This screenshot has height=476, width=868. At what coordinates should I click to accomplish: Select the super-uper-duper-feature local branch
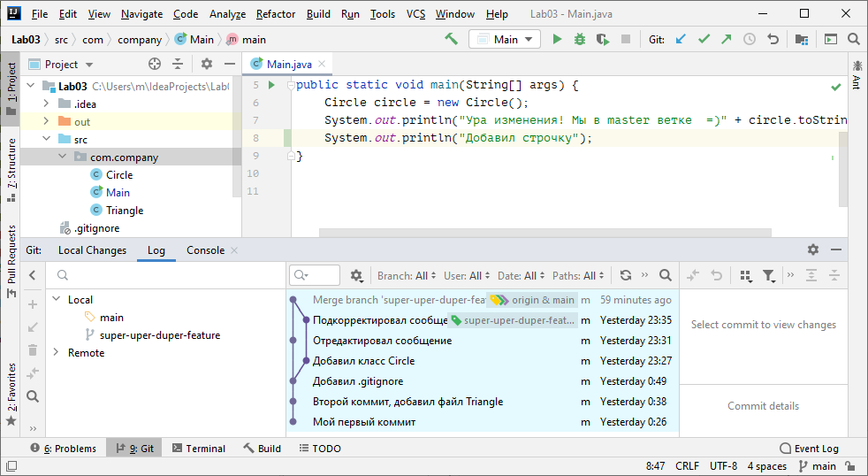point(160,335)
